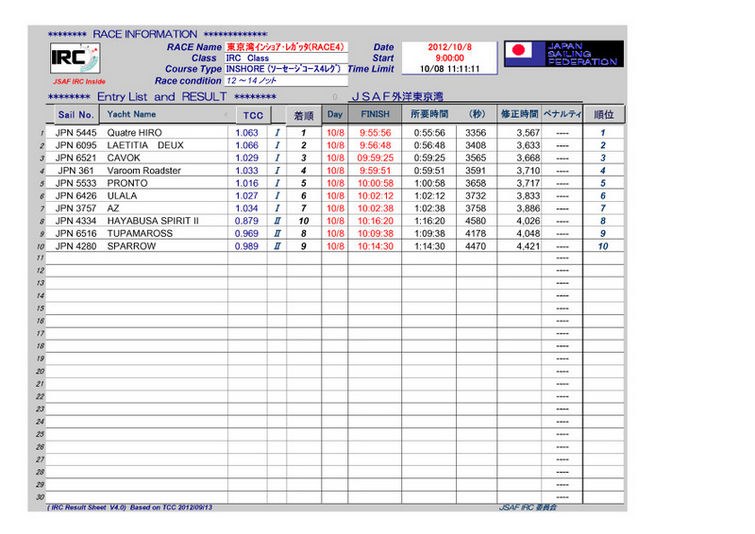Click corrected time 4,026
The width and height of the screenshot is (755, 534).
coord(528,221)
